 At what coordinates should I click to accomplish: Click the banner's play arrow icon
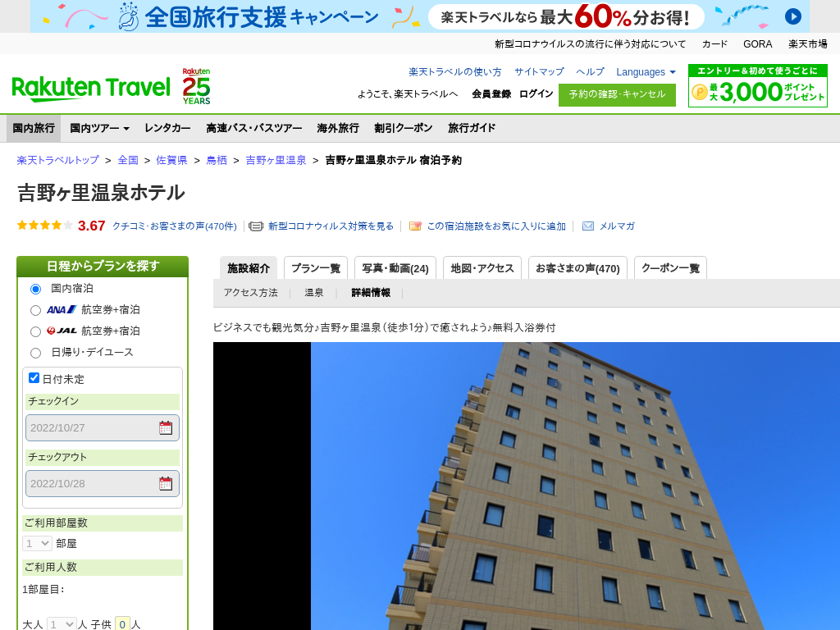[793, 16]
